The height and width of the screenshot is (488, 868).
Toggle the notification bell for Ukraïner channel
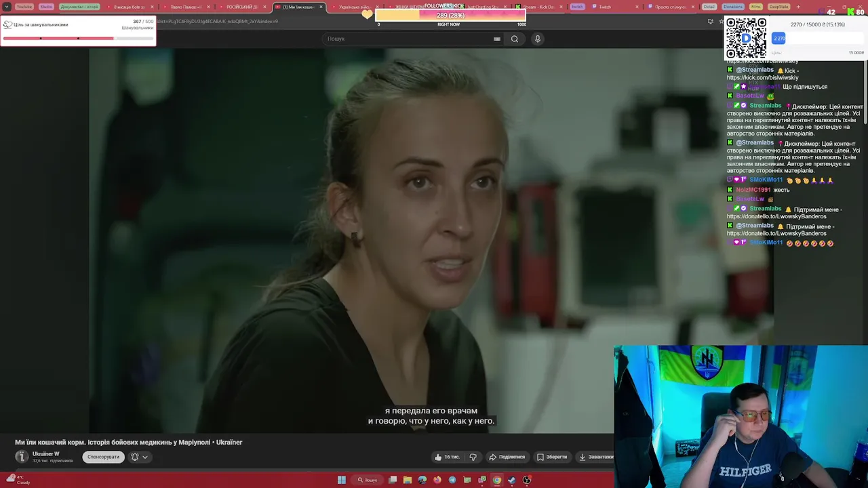coord(134,457)
